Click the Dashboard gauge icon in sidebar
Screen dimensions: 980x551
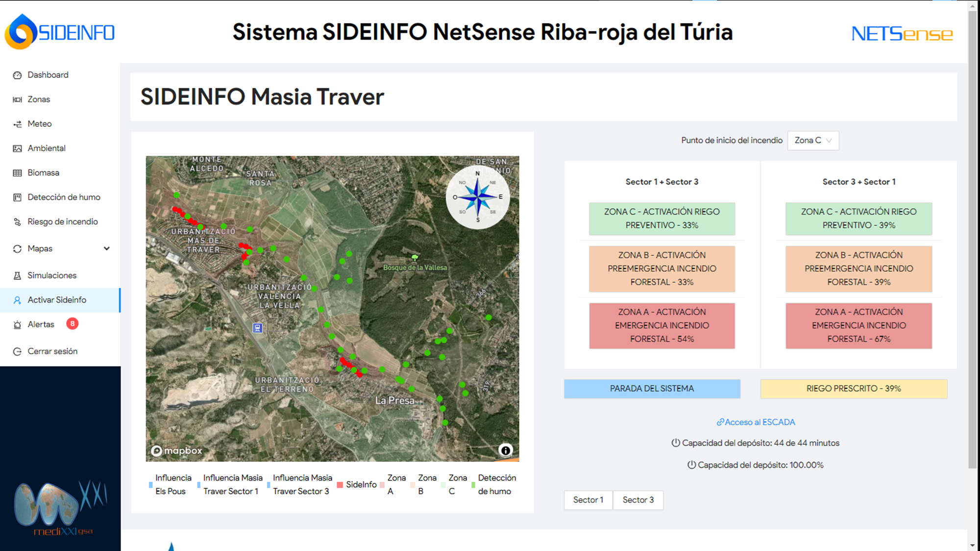(x=18, y=75)
